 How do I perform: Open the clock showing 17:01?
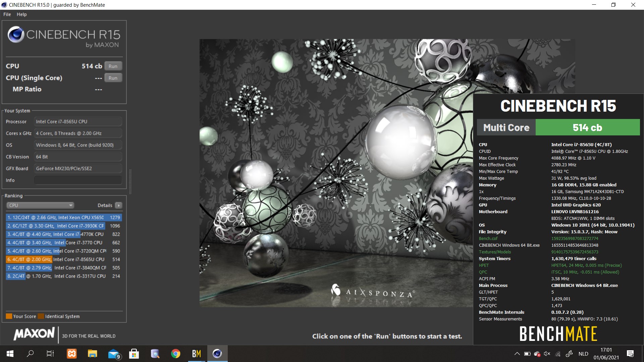(x=606, y=354)
